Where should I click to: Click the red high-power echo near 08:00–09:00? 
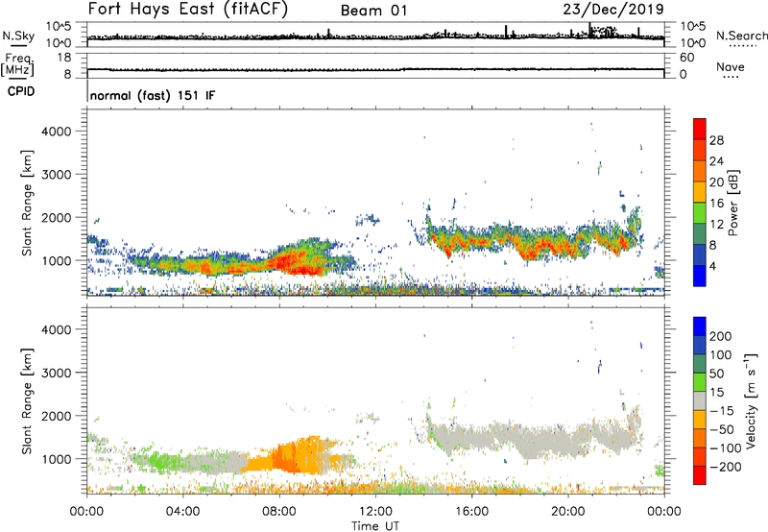pyautogui.click(x=294, y=264)
